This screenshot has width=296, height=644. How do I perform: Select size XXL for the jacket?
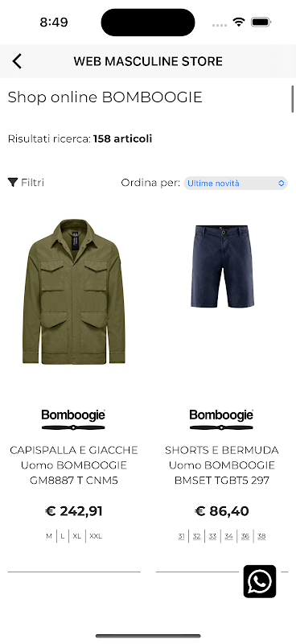pyautogui.click(x=96, y=536)
